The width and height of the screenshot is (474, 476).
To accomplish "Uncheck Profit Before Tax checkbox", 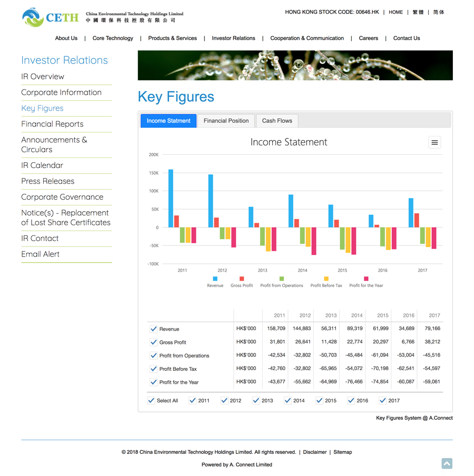I will click(x=154, y=369).
